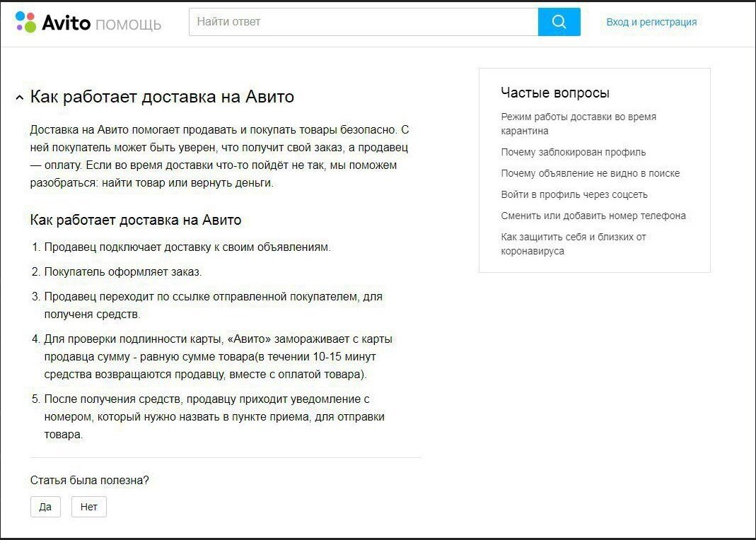
Task: Open "Как защитить себя и близких от коронавируса"
Action: point(574,244)
